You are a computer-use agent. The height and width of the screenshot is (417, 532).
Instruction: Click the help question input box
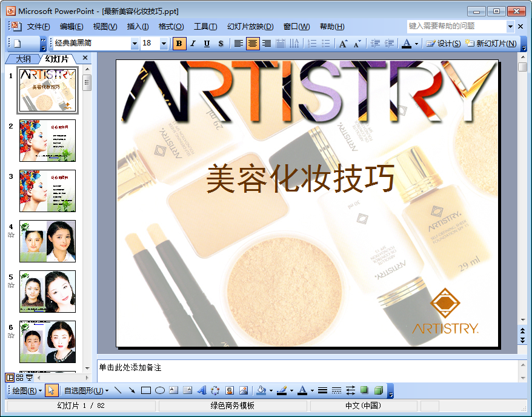pos(457,26)
